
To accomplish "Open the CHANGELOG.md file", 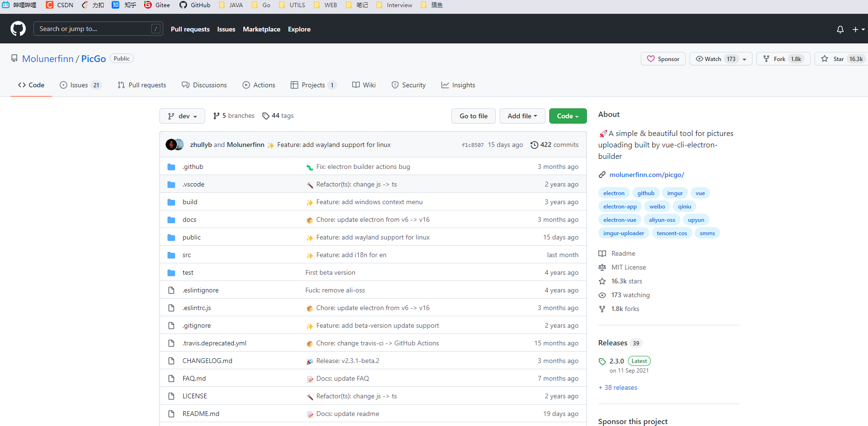I will coord(208,361).
